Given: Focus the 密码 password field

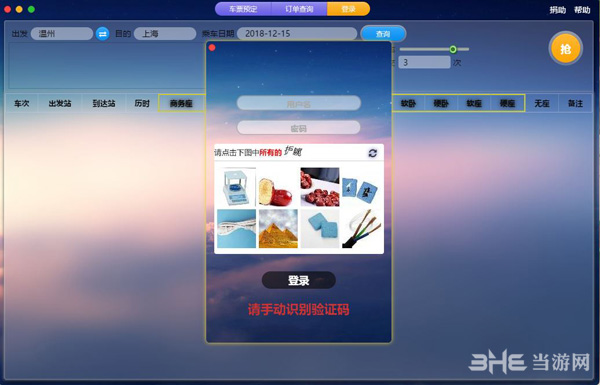Looking at the screenshot, I should point(298,128).
